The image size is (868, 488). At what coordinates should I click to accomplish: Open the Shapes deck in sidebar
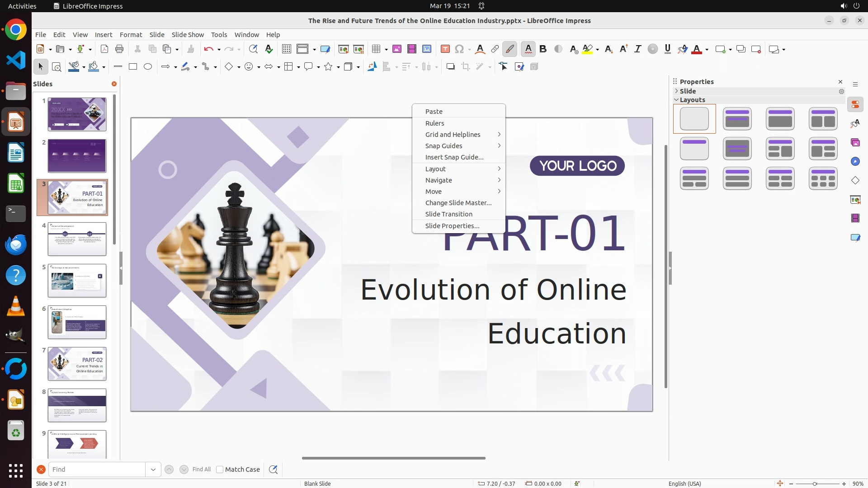(855, 181)
